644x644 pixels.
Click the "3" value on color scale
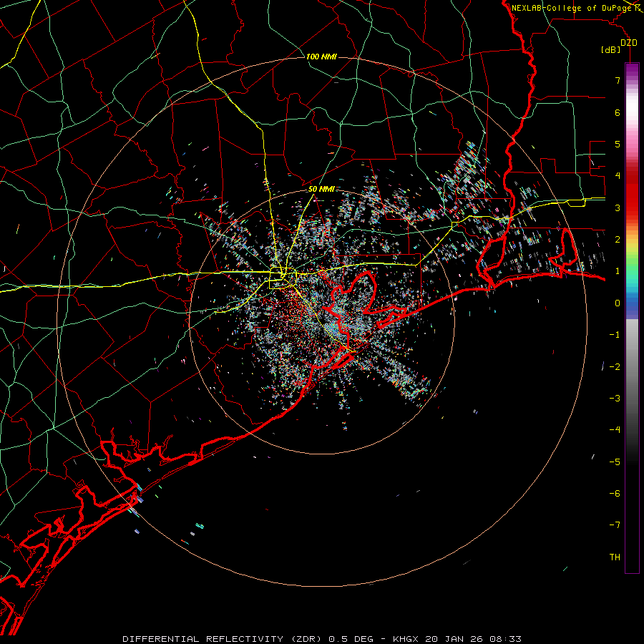[x=618, y=208]
